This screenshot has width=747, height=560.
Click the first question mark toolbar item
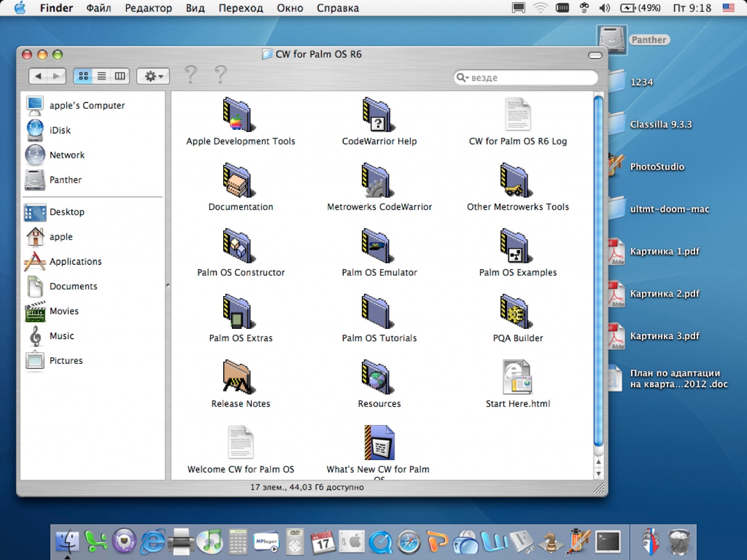(x=190, y=75)
